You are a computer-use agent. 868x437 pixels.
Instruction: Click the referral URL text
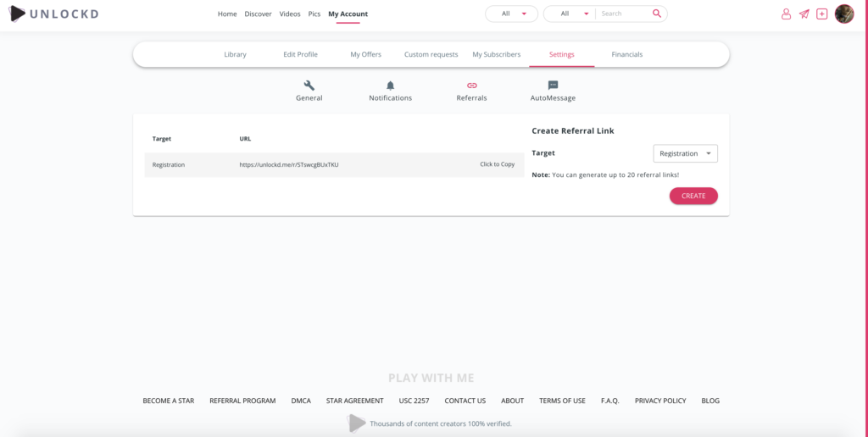click(289, 165)
